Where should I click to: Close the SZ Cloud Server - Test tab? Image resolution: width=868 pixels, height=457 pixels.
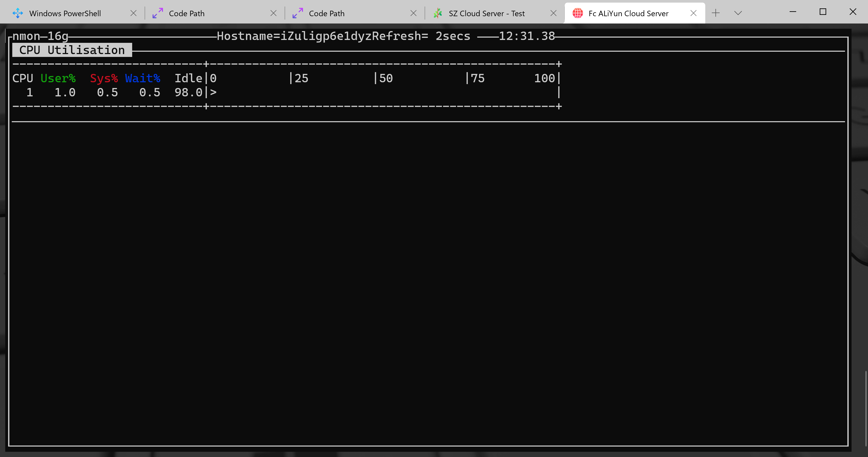tap(553, 13)
